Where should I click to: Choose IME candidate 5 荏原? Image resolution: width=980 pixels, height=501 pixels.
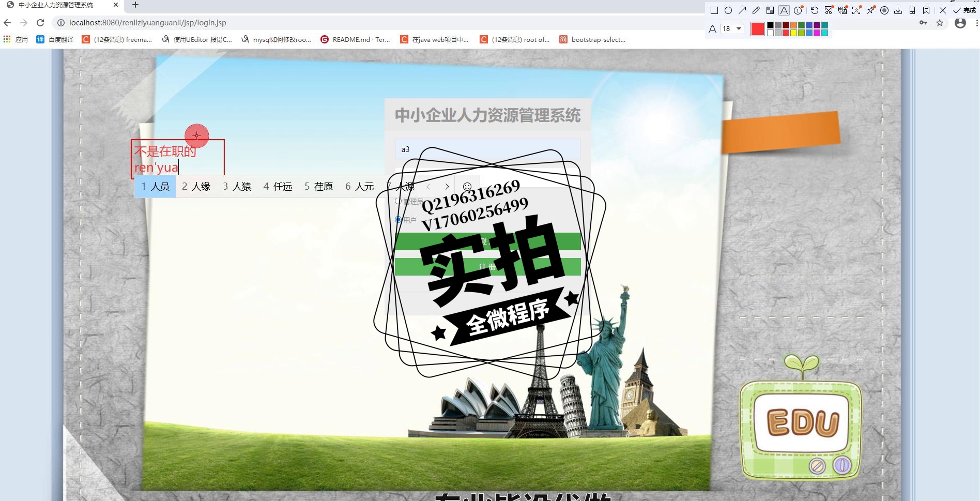(x=318, y=187)
